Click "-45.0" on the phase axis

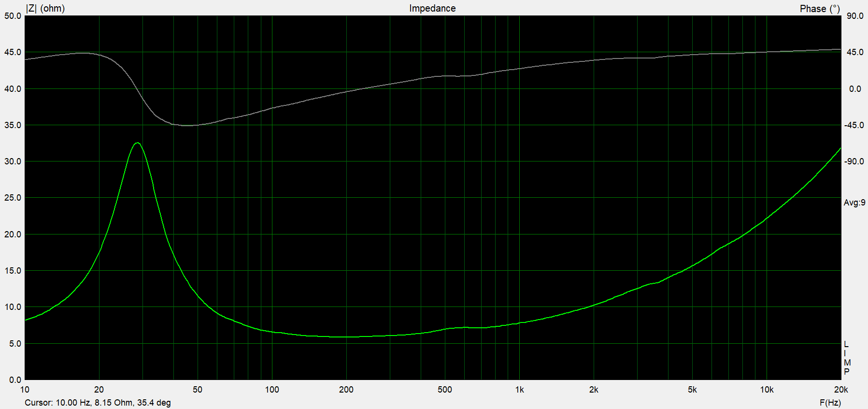[854, 125]
